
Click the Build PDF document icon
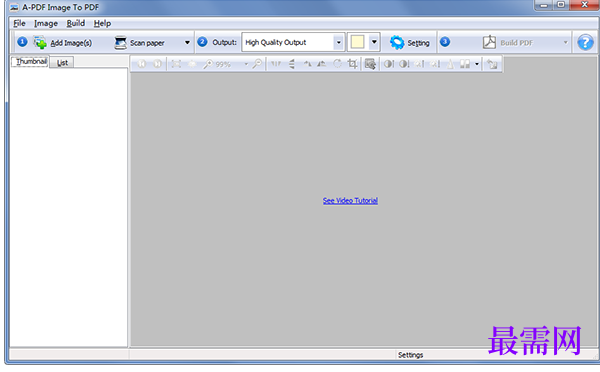pos(489,42)
